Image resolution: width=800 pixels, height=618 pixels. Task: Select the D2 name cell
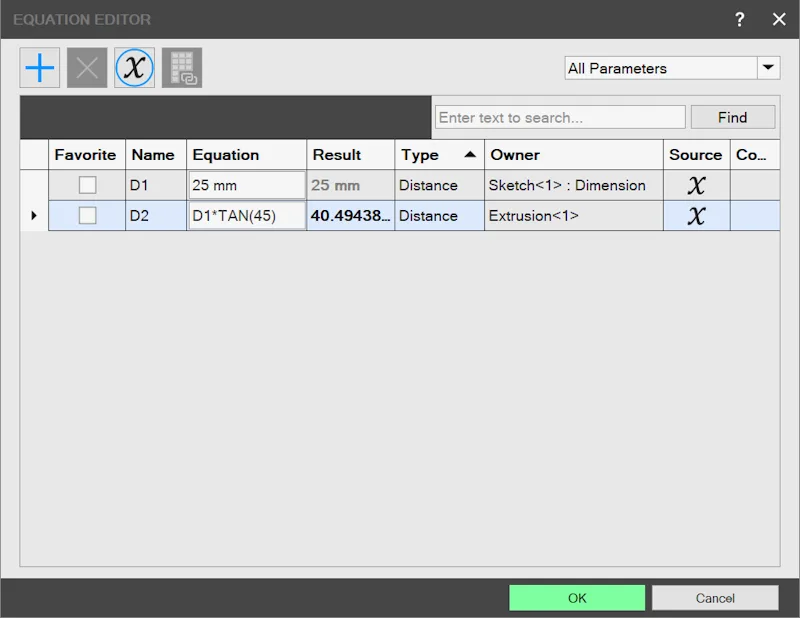click(x=156, y=216)
